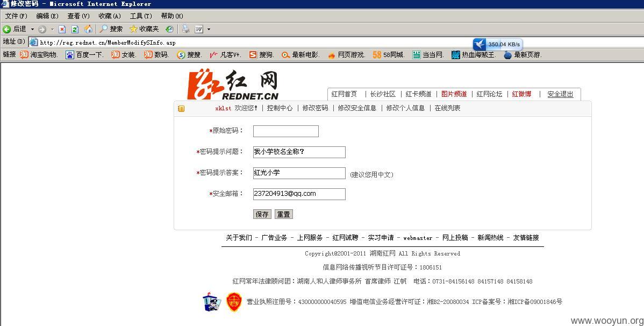Open 搜狗 bookmark in links bar
The width and height of the screenshot is (644, 326).
tap(262, 55)
